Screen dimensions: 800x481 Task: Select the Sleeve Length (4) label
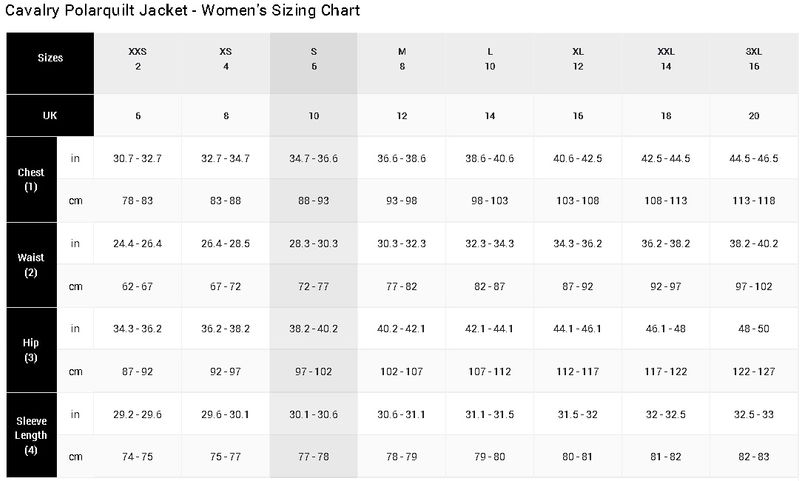[31, 435]
